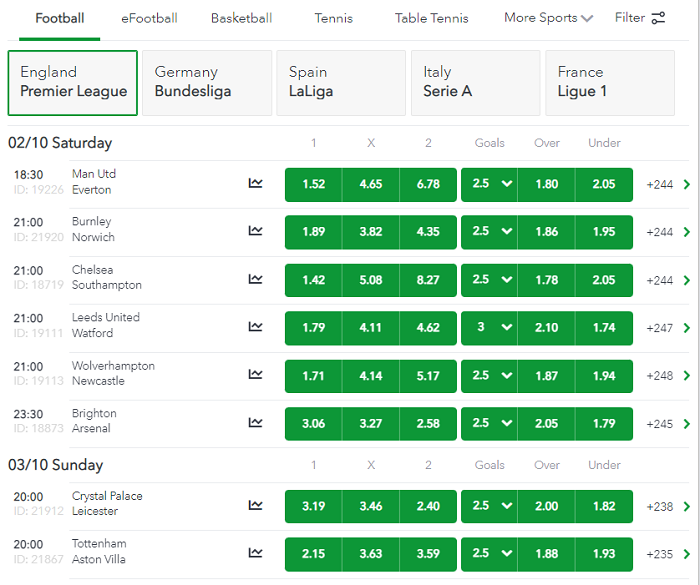The width and height of the screenshot is (700, 585).
Task: View stats chart icon for Leeds United vs Watford
Action: click(256, 327)
